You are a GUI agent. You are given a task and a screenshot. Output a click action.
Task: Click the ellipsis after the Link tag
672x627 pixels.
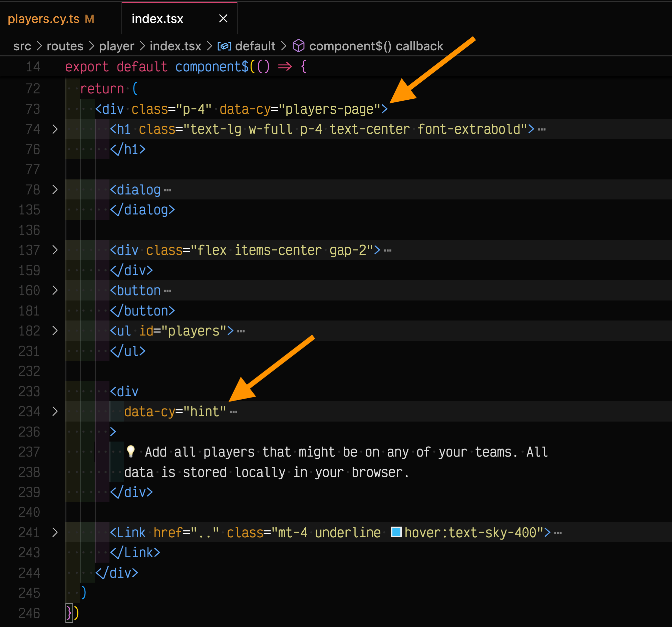coord(558,533)
